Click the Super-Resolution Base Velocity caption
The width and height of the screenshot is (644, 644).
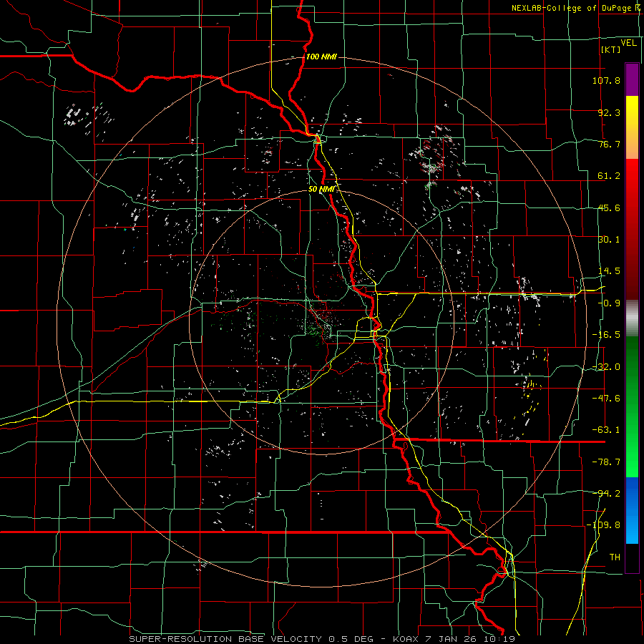pyautogui.click(x=321, y=639)
